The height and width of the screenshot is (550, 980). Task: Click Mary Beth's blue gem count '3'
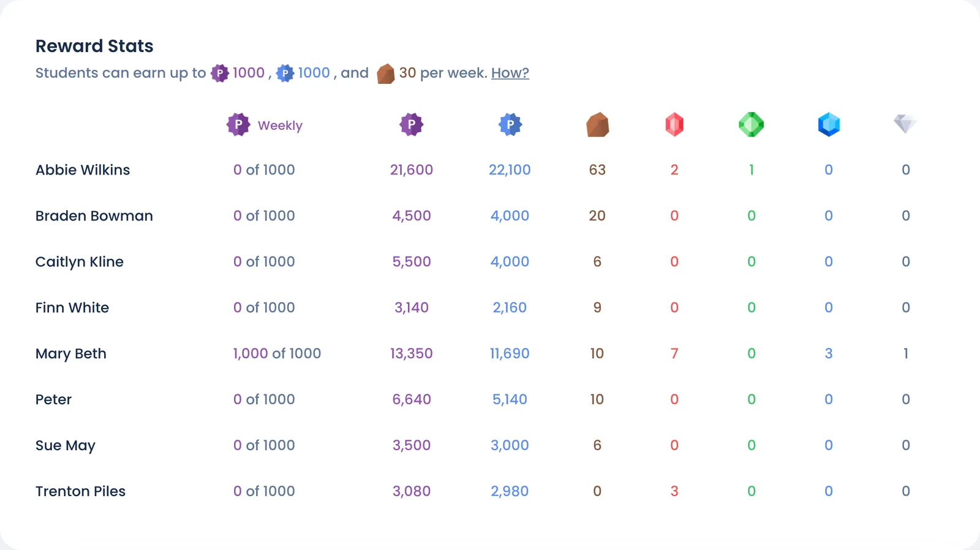tap(829, 353)
